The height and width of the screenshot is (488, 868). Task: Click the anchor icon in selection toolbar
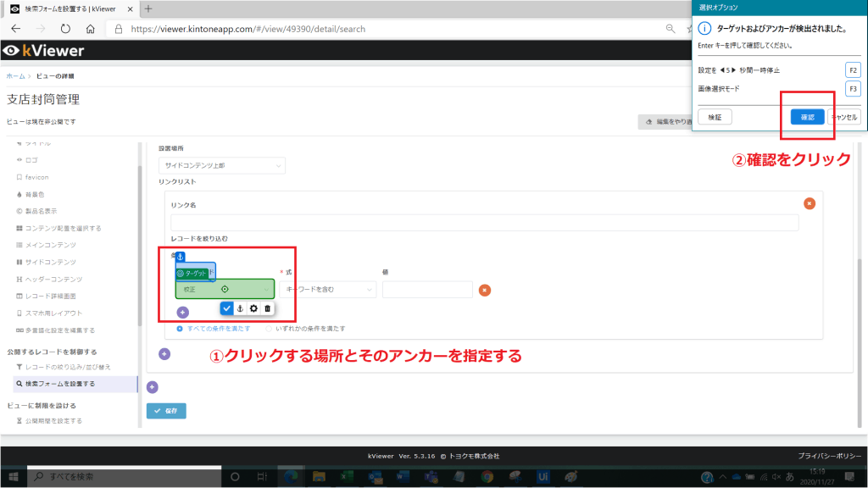(240, 308)
